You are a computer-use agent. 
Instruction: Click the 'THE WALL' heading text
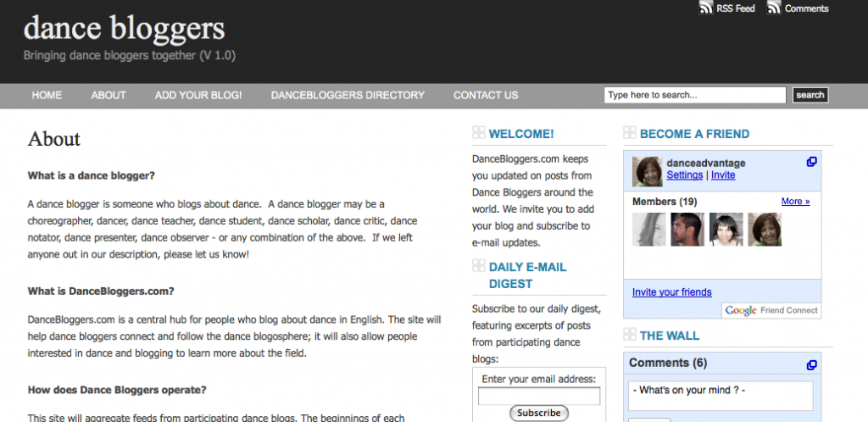670,336
